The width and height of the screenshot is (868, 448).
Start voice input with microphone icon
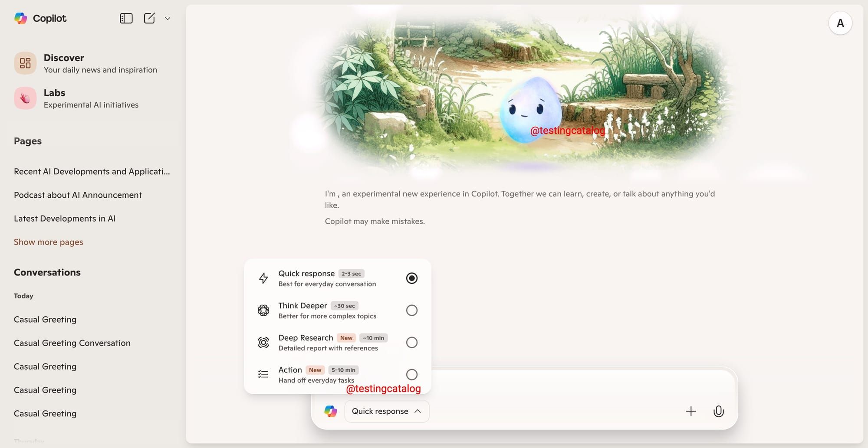pyautogui.click(x=719, y=411)
